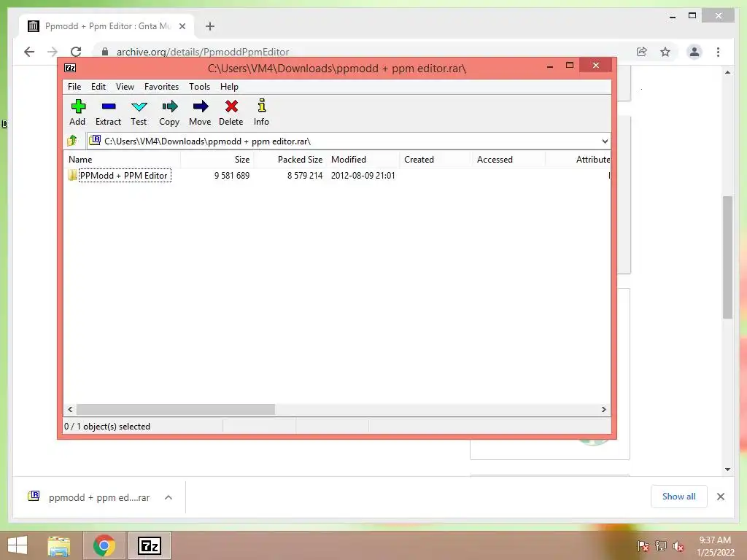Image resolution: width=747 pixels, height=560 pixels.
Task: Click modified date 2012-08-09 21:01
Action: click(x=363, y=175)
